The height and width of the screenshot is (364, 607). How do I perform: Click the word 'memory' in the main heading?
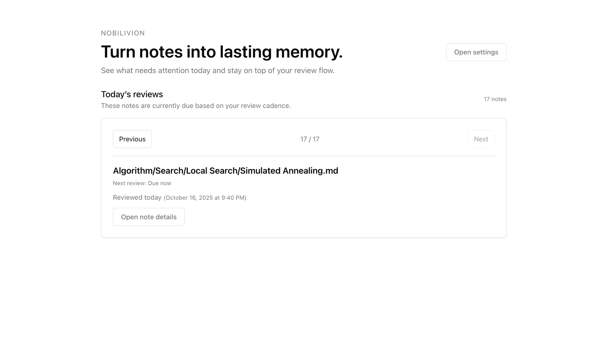[308, 52]
